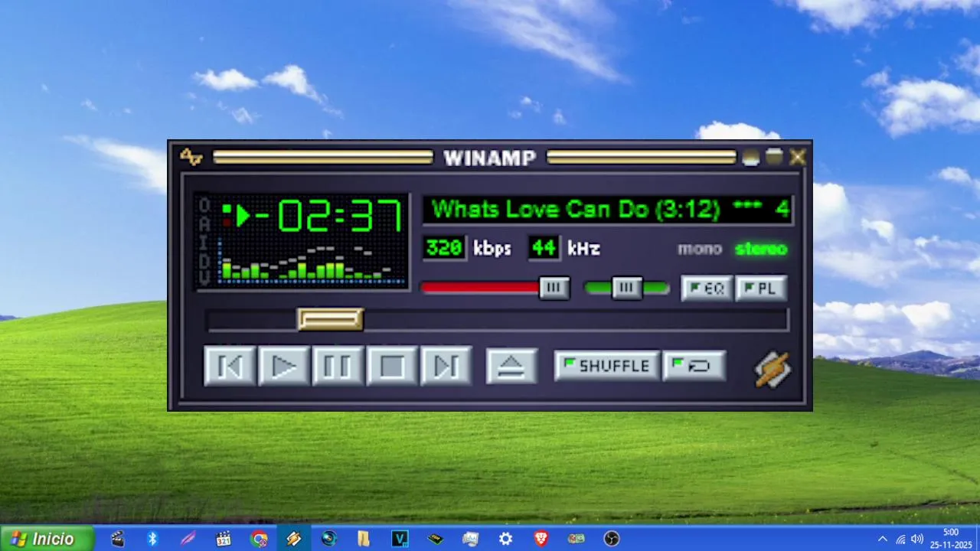
Task: Click the Winamp lightning bolt logo
Action: pos(773,369)
